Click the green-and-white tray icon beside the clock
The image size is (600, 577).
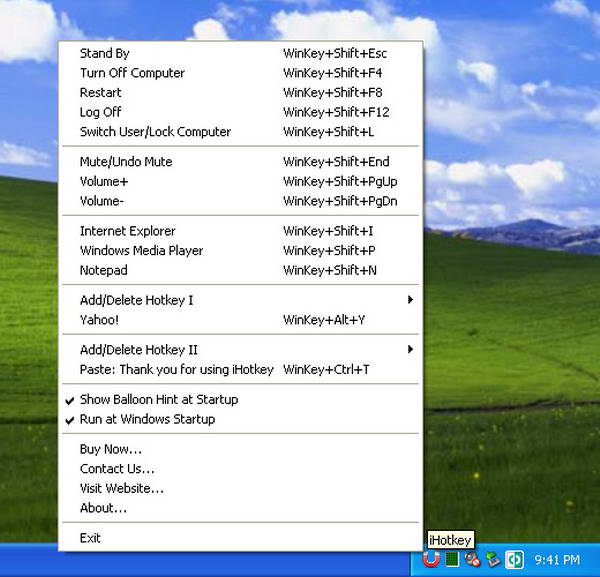pos(514,560)
